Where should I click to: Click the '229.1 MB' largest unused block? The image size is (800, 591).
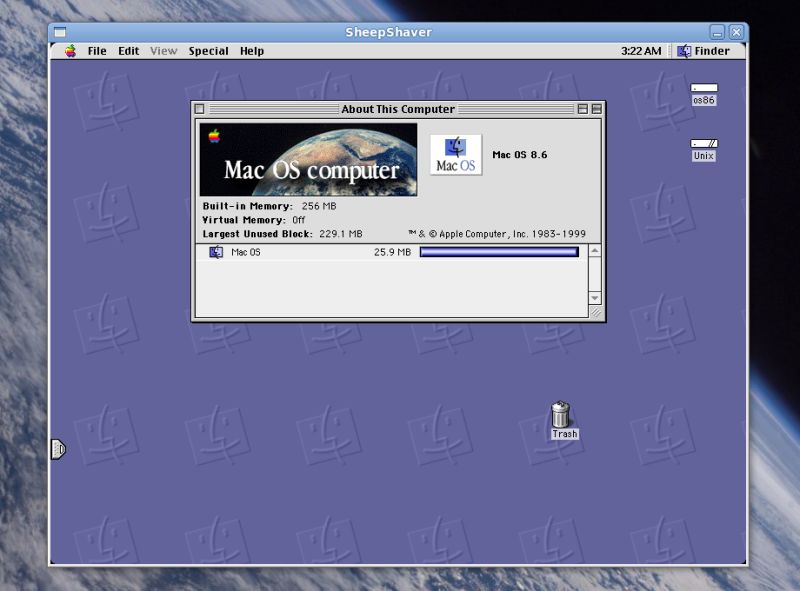[x=340, y=234]
